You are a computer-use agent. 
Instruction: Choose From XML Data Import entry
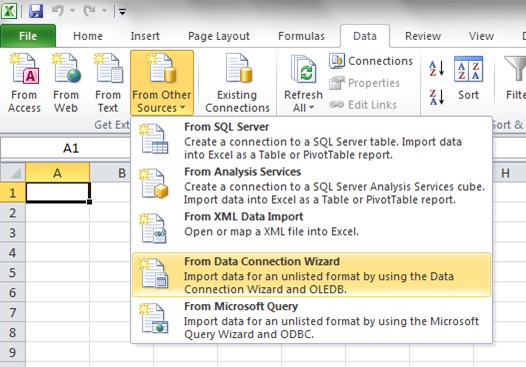pos(311,230)
